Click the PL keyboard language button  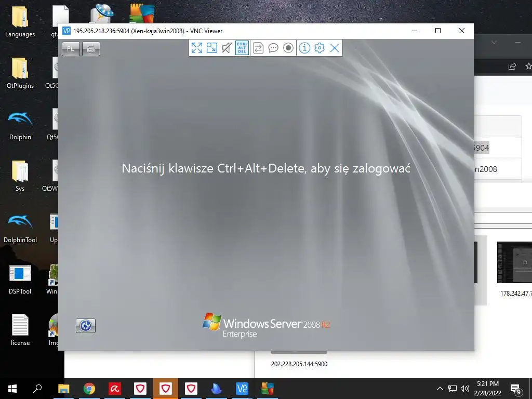click(x=71, y=49)
